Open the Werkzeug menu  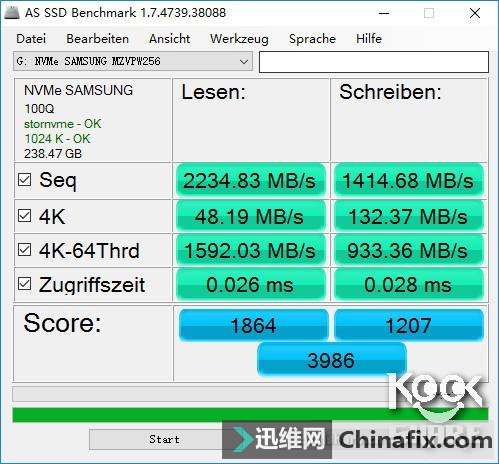[x=239, y=39]
